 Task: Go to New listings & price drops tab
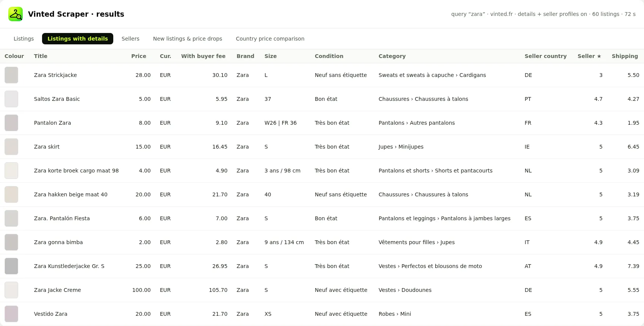(x=188, y=39)
